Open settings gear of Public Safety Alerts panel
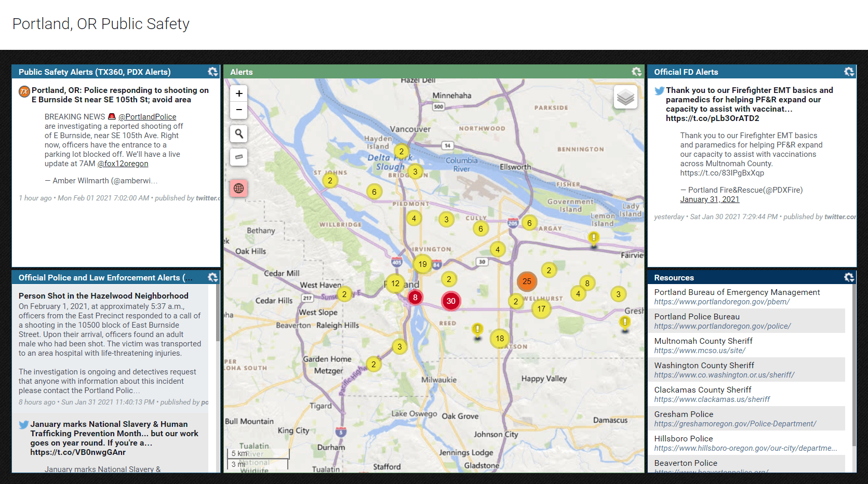The image size is (868, 484). tap(212, 72)
